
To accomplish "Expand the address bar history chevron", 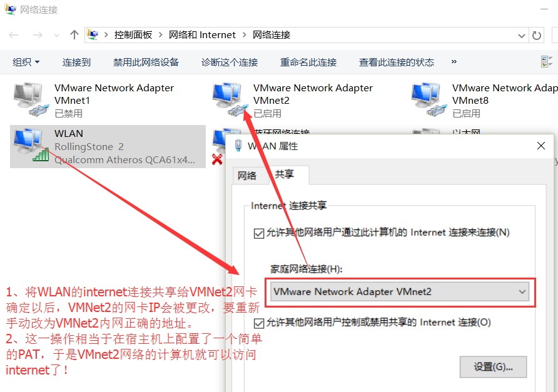I will 521,35.
